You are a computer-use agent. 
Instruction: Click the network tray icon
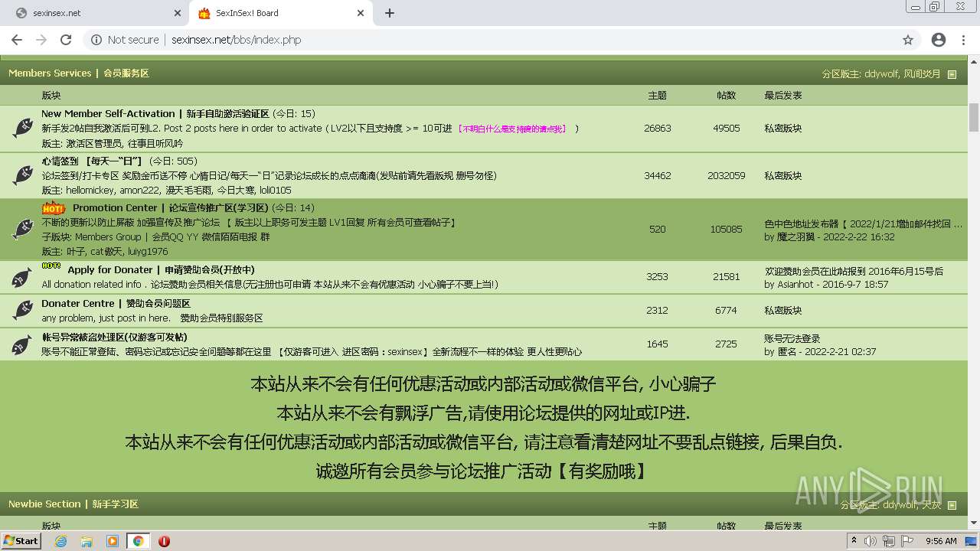click(x=889, y=541)
